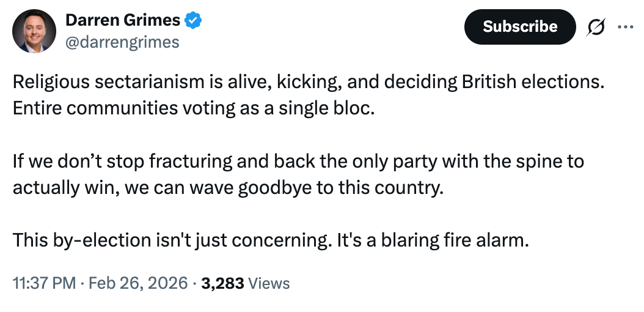
Task: Open Darren Grimes' profile picture
Action: pos(35,31)
